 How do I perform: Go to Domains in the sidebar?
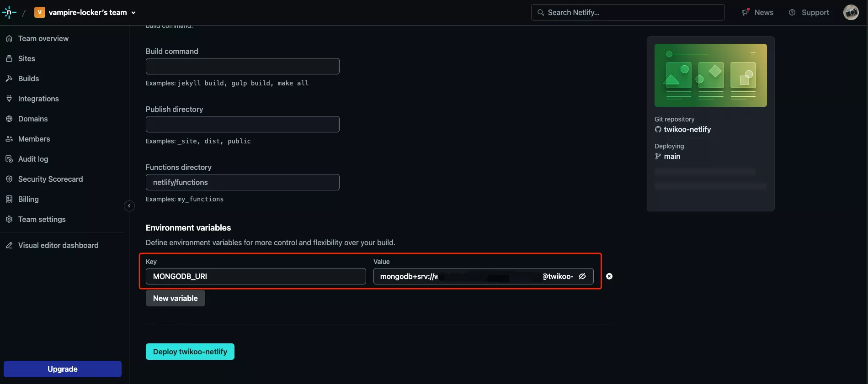(x=33, y=119)
